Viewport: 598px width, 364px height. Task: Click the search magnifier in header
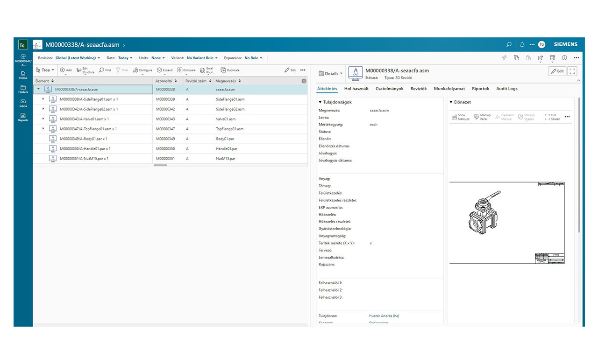click(509, 45)
